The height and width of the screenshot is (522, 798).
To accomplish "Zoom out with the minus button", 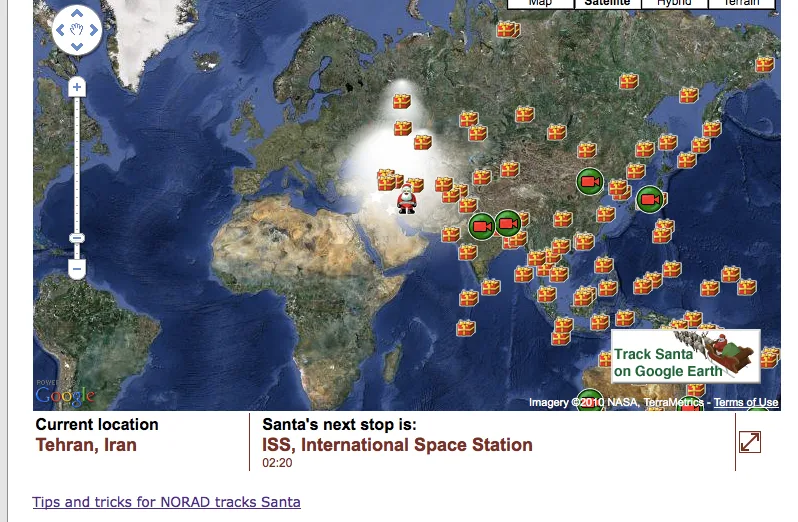I will tap(77, 269).
